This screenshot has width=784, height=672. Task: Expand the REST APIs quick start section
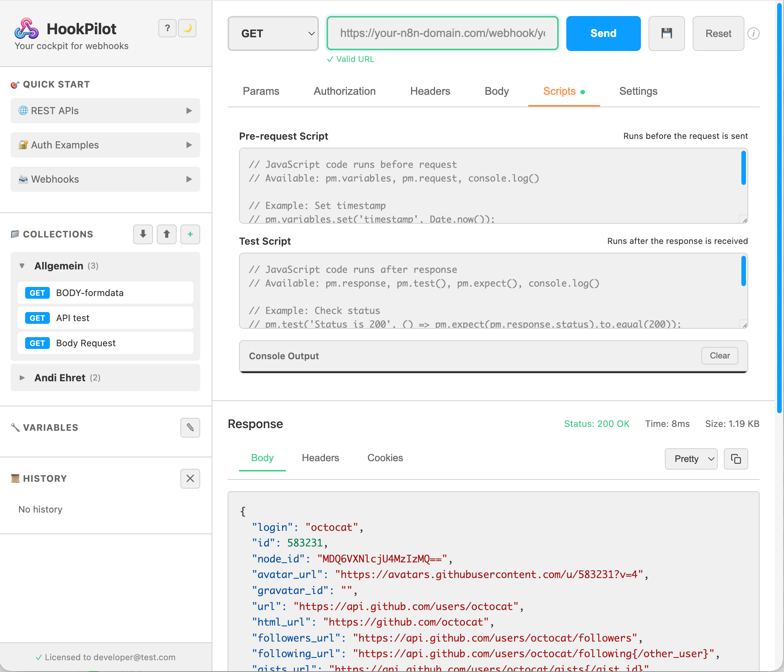tap(105, 111)
